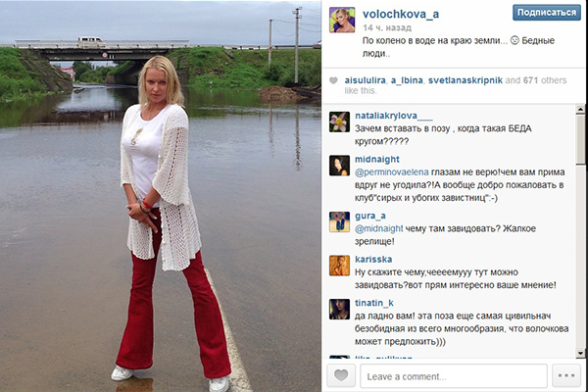The height and width of the screenshot is (392, 588).
Task: Open the volochkova_a username link
Action: click(401, 15)
